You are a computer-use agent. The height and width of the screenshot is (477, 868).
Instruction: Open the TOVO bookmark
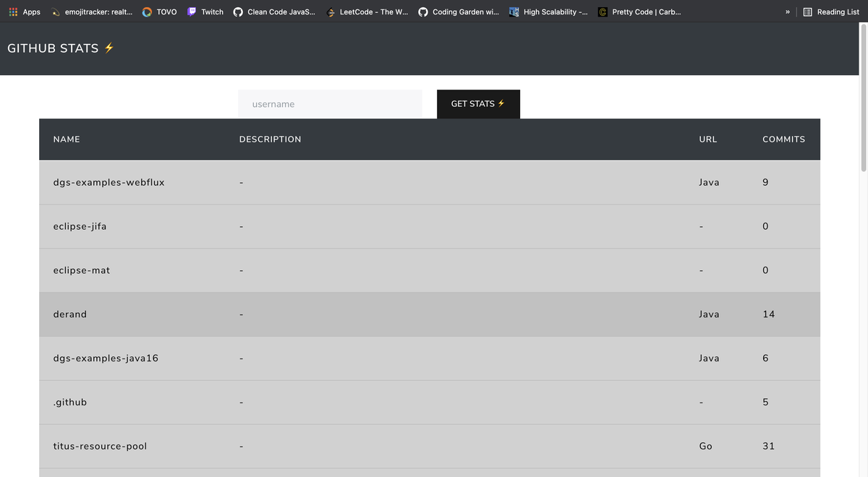[x=159, y=12]
